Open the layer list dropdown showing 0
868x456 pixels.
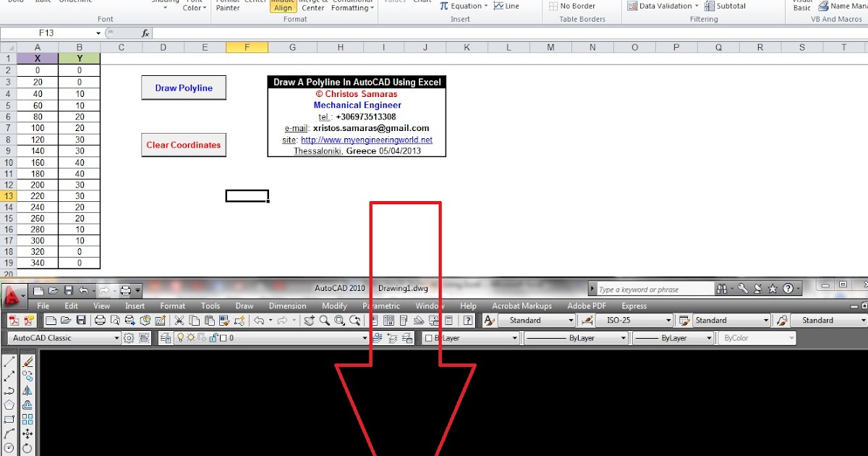365,338
